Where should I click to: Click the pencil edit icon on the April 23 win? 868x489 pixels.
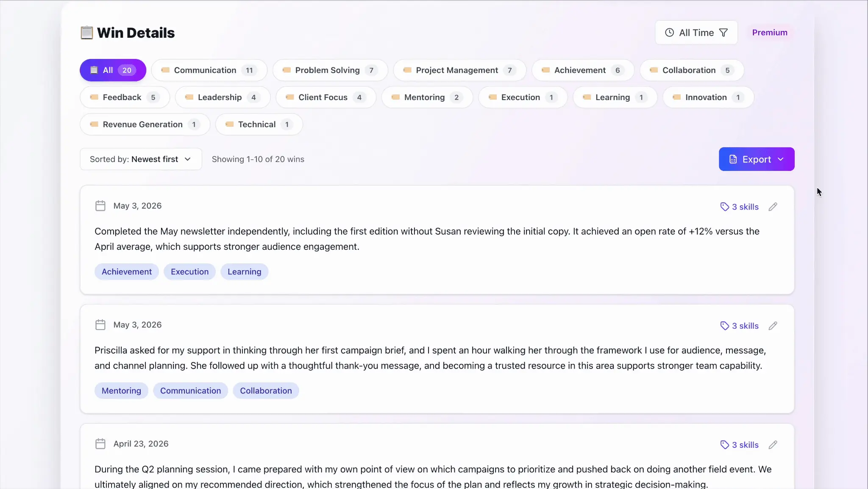coord(773,444)
